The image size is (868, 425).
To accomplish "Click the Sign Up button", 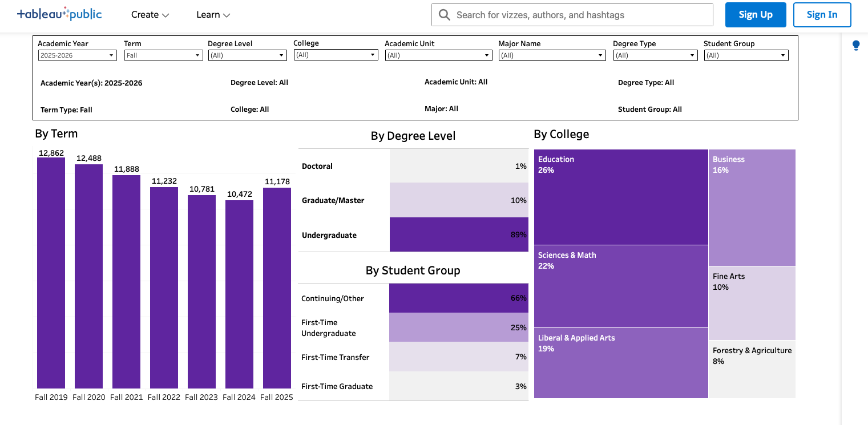I will [756, 15].
